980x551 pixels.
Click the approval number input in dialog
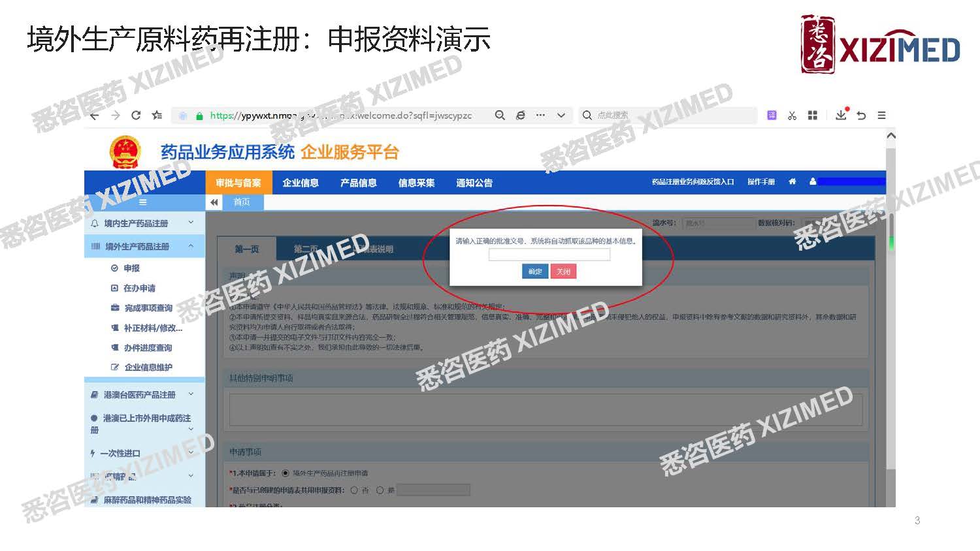point(549,255)
